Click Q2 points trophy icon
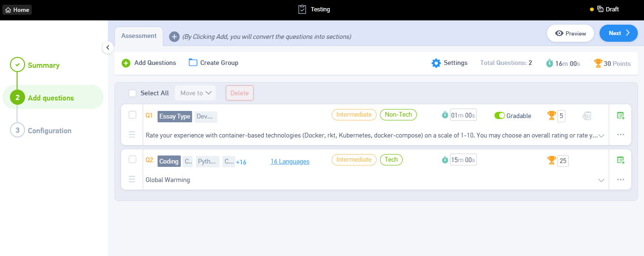The width and height of the screenshot is (644, 256). pyautogui.click(x=551, y=160)
